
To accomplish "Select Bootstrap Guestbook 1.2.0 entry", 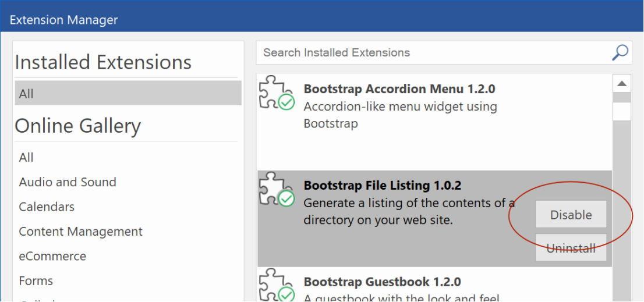I will 435,285.
